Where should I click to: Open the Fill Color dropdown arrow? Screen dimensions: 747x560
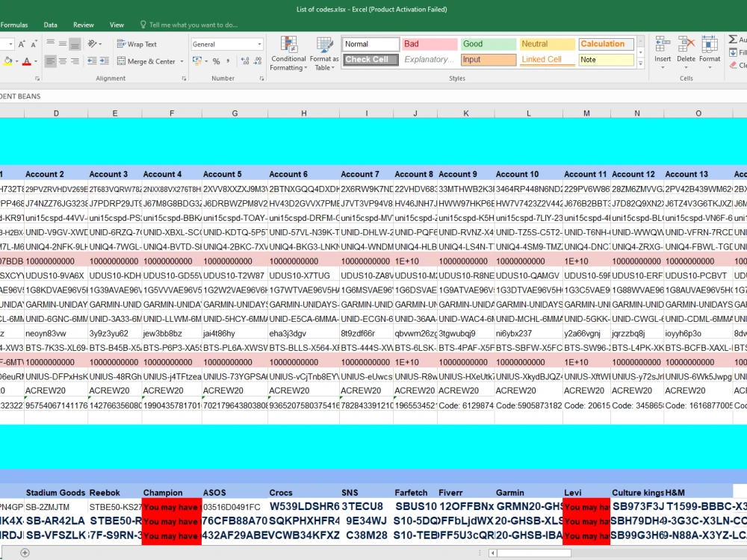tap(16, 61)
